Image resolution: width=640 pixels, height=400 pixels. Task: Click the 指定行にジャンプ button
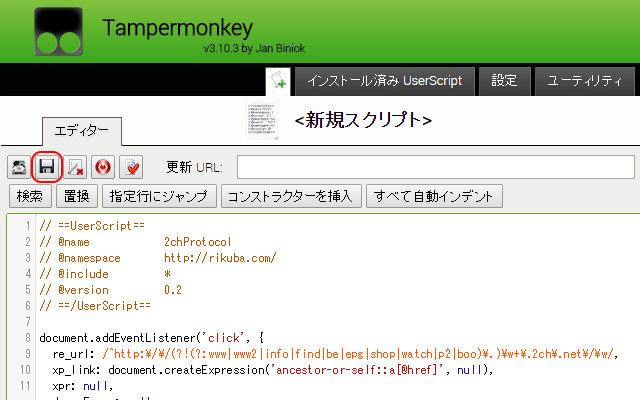[158, 195]
